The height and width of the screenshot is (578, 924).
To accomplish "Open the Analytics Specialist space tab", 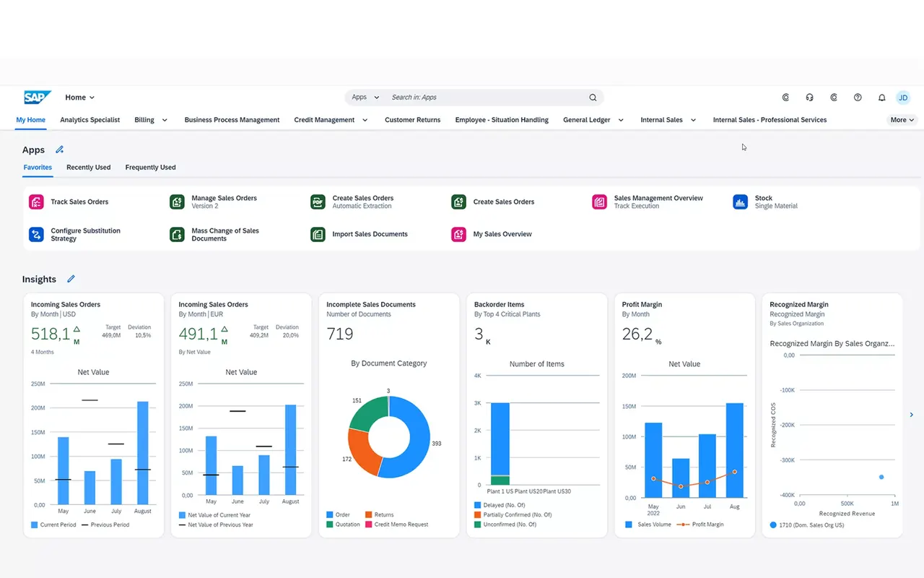I will [90, 120].
